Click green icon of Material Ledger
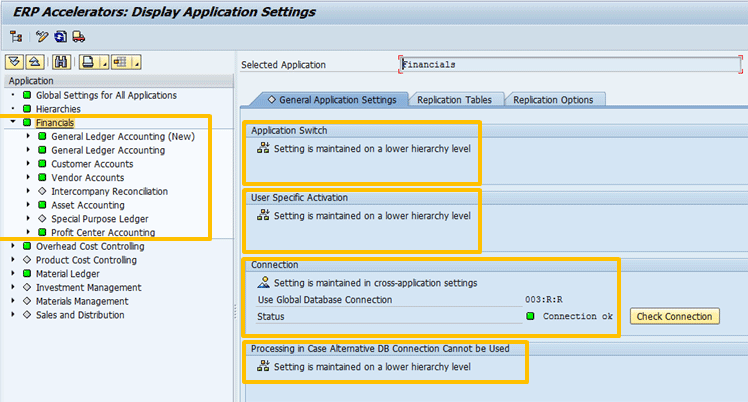This screenshot has height=402, width=748. (27, 274)
